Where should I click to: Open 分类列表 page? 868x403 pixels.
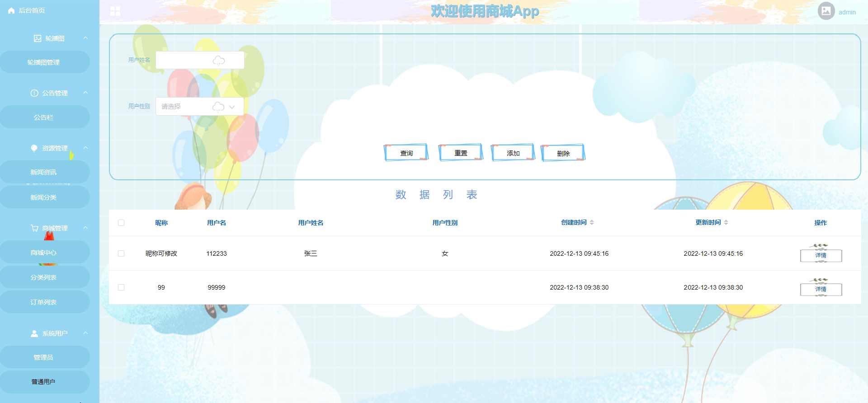44,277
